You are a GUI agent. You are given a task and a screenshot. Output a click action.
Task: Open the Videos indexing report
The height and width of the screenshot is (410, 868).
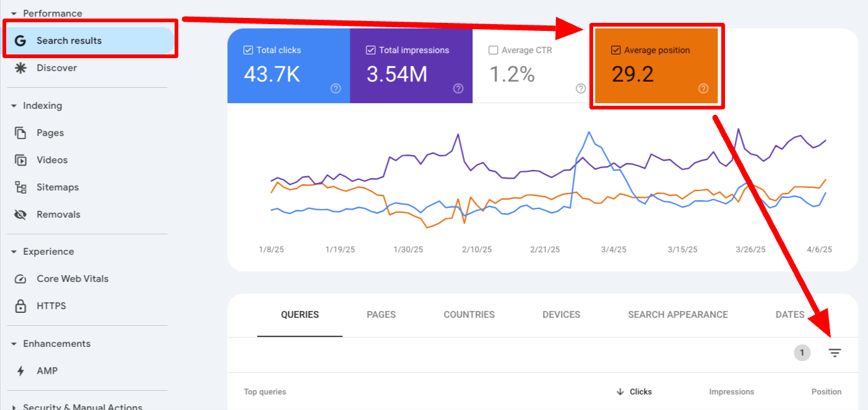(52, 160)
